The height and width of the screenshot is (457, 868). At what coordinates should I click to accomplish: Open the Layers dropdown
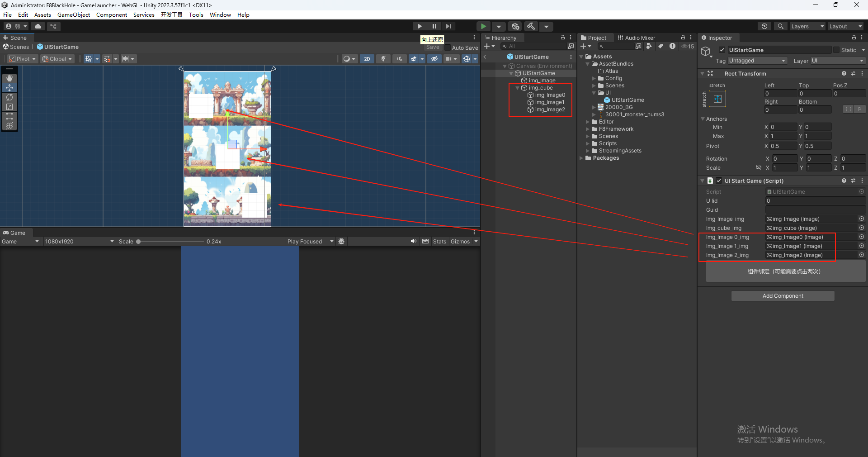(x=807, y=26)
